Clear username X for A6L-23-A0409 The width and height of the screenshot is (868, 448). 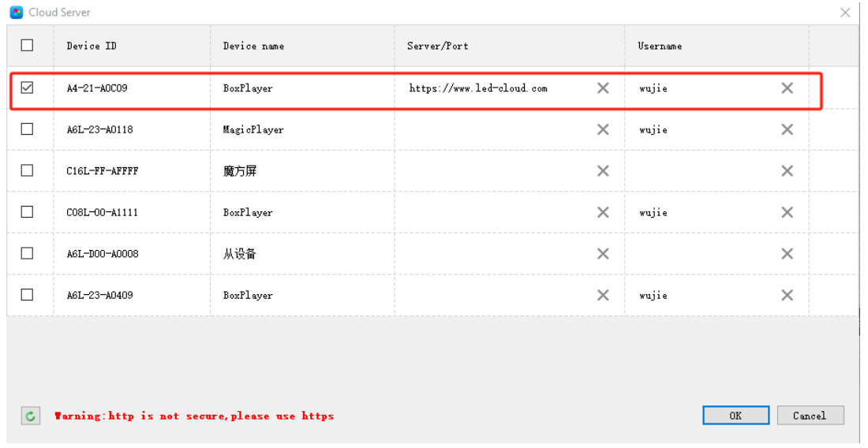tap(787, 295)
